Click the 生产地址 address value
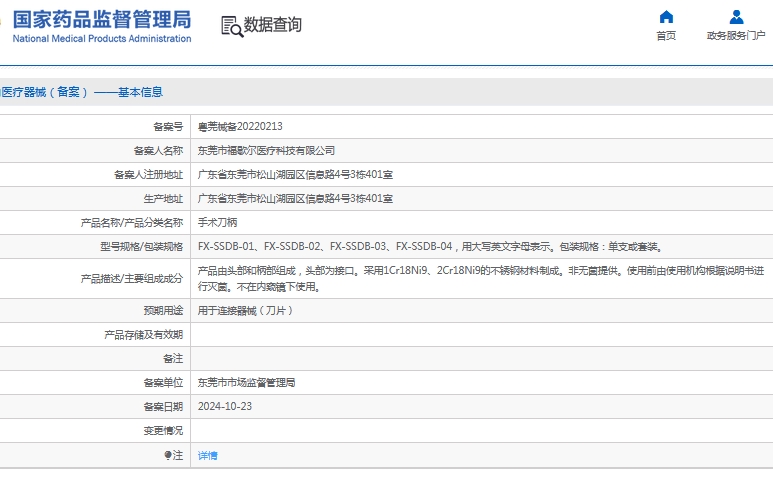This screenshot has height=478, width=773. point(295,199)
